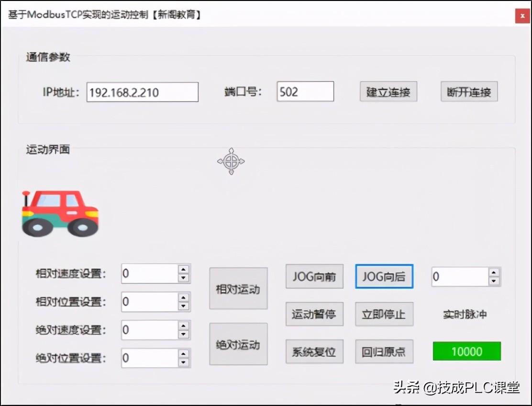Screen dimensions: 532x406
Task: Close the ModbusTCP window
Action: click(x=522, y=16)
